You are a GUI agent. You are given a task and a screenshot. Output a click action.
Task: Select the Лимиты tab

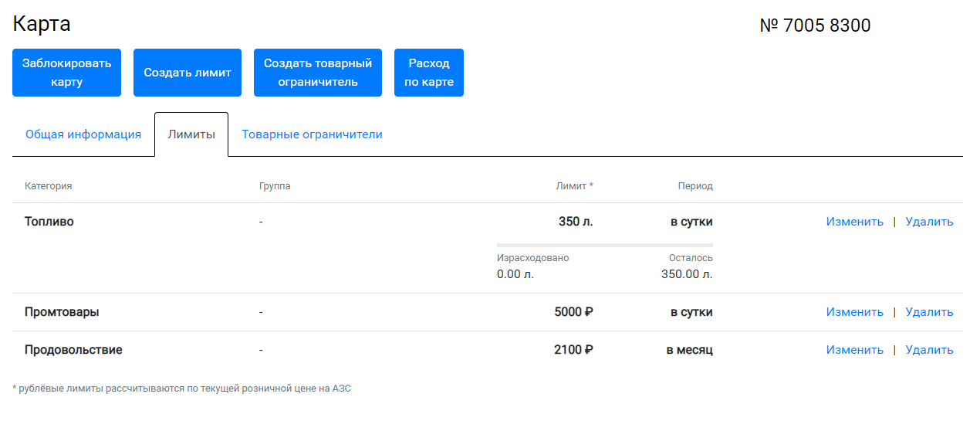pyautogui.click(x=191, y=134)
